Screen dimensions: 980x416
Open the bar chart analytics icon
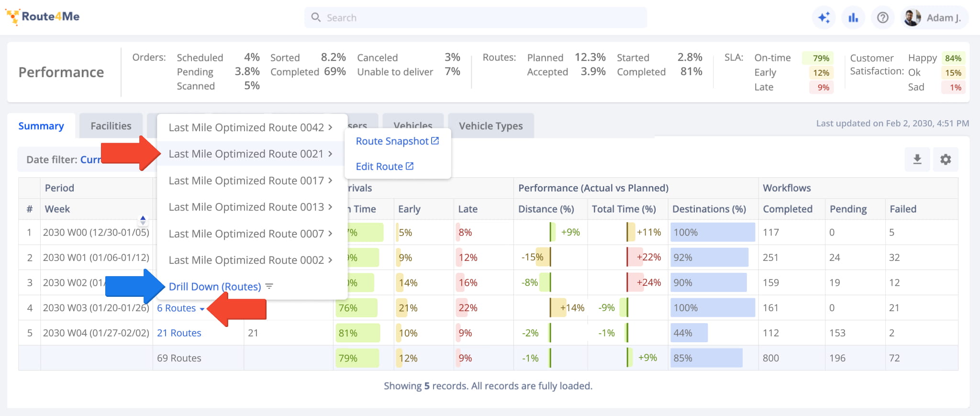click(x=853, y=18)
